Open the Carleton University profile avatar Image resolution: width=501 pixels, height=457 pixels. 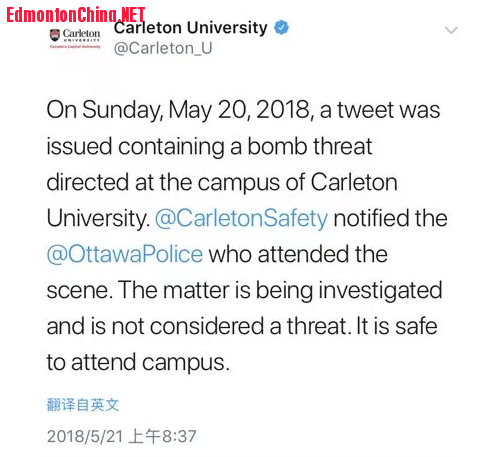(75, 39)
